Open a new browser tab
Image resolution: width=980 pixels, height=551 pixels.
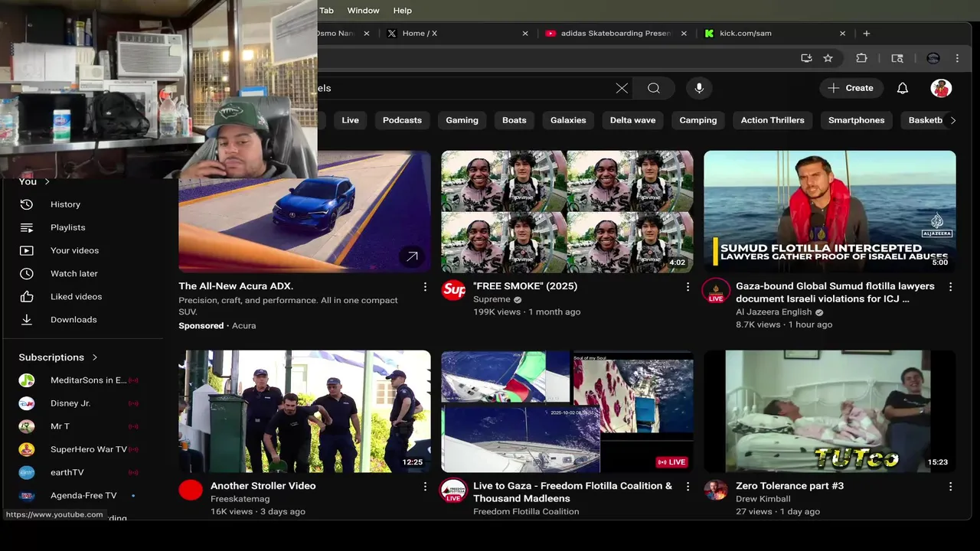pos(867,34)
